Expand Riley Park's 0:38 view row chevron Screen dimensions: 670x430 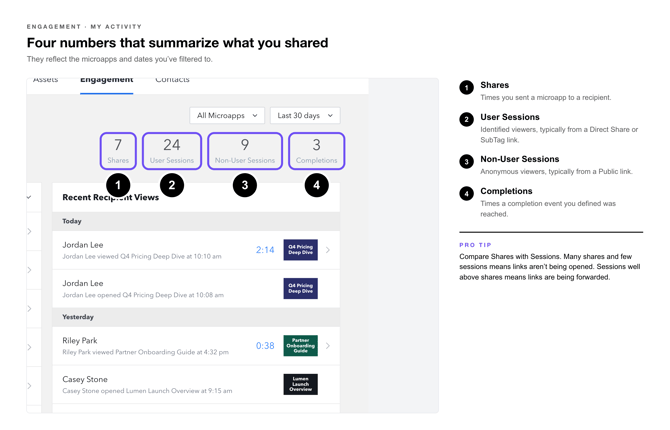328,346
